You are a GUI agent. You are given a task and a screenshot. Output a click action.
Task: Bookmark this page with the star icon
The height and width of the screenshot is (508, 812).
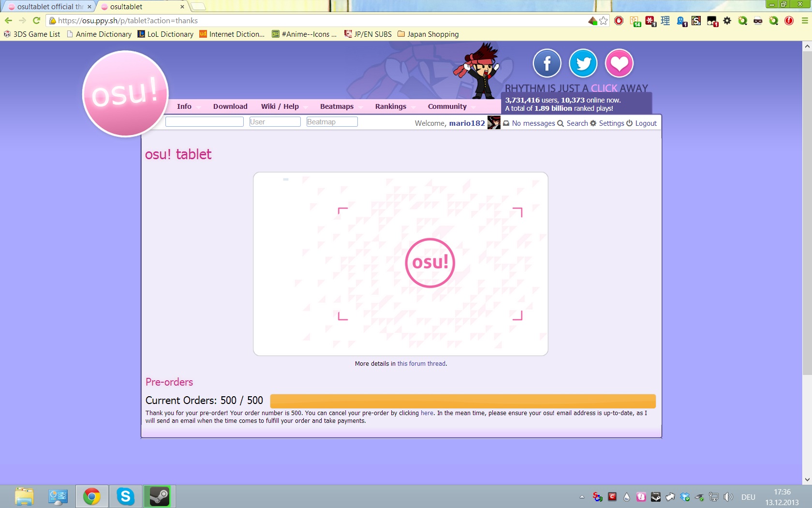click(603, 20)
